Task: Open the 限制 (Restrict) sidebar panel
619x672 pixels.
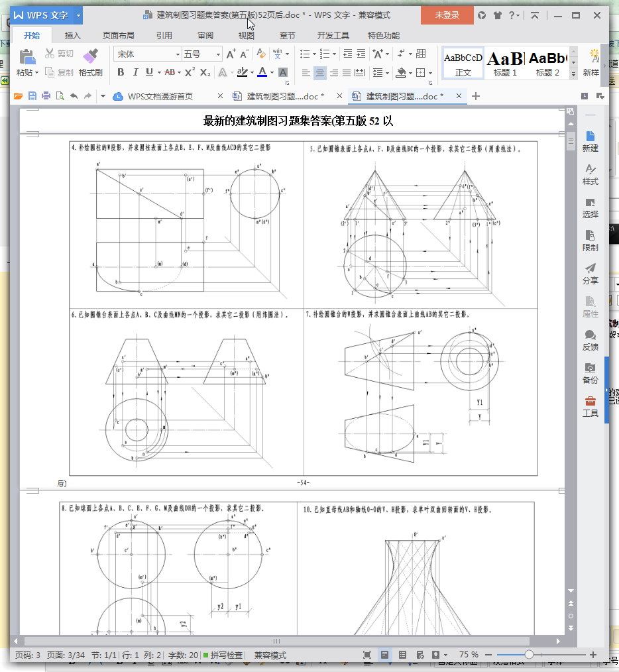Action: [591, 241]
